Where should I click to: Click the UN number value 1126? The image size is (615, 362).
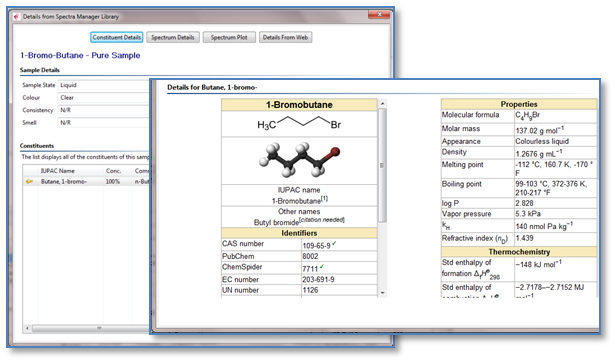click(310, 290)
